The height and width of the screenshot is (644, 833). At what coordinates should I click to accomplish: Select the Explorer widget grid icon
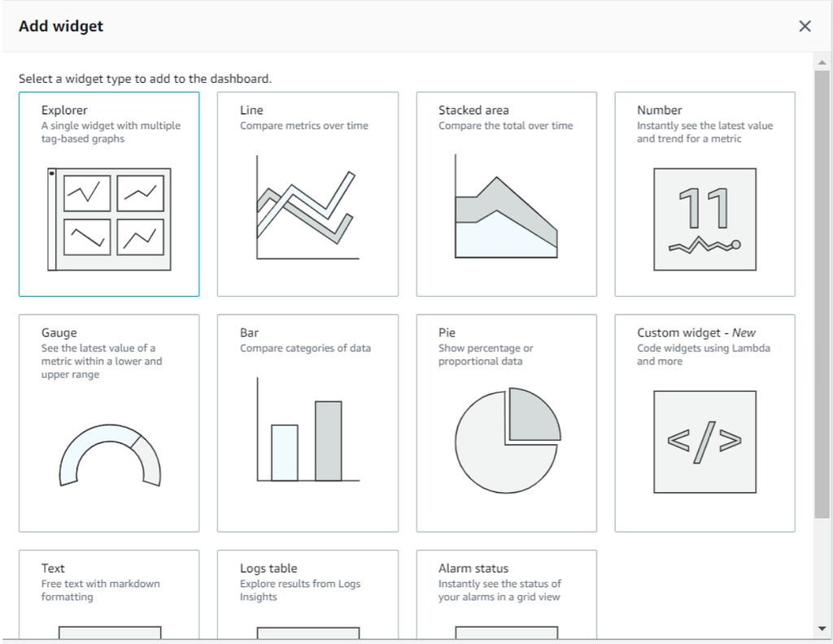click(x=110, y=220)
